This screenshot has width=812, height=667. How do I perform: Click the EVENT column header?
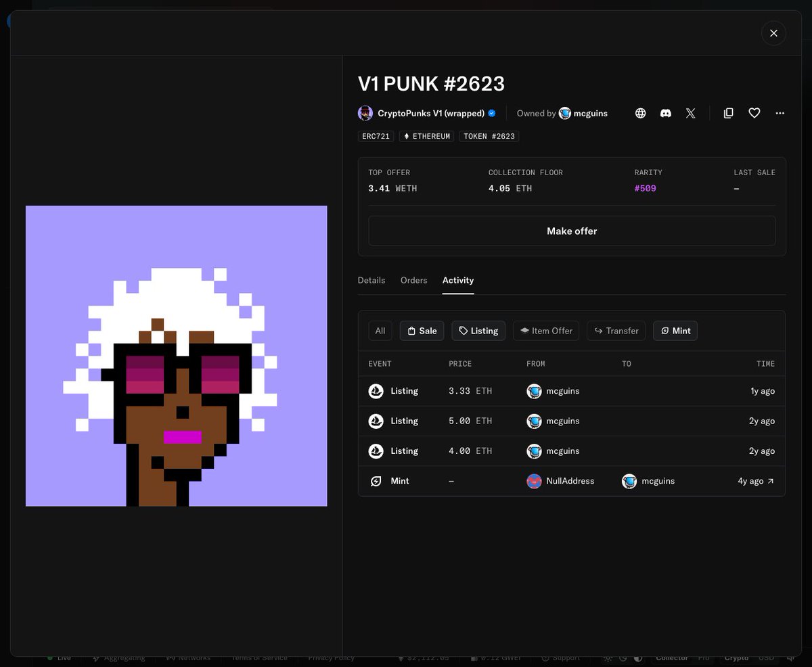380,364
